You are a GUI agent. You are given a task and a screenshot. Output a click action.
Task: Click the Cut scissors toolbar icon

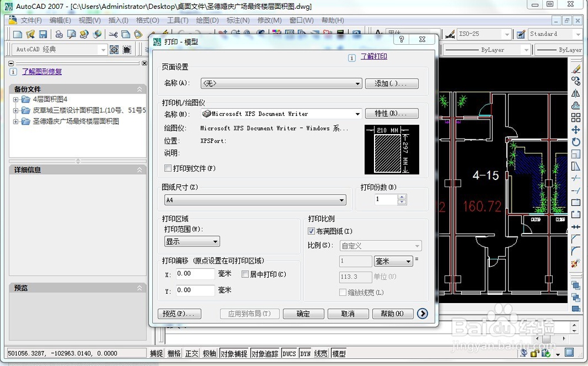(x=113, y=35)
